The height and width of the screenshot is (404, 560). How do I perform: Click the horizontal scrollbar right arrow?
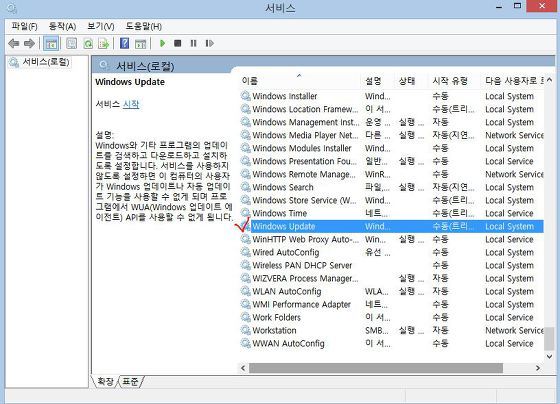538,368
